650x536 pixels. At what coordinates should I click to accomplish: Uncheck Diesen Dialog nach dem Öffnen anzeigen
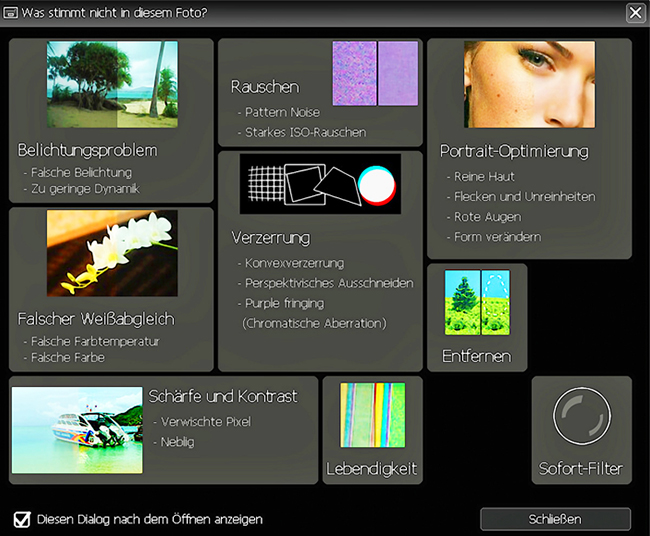point(22,519)
